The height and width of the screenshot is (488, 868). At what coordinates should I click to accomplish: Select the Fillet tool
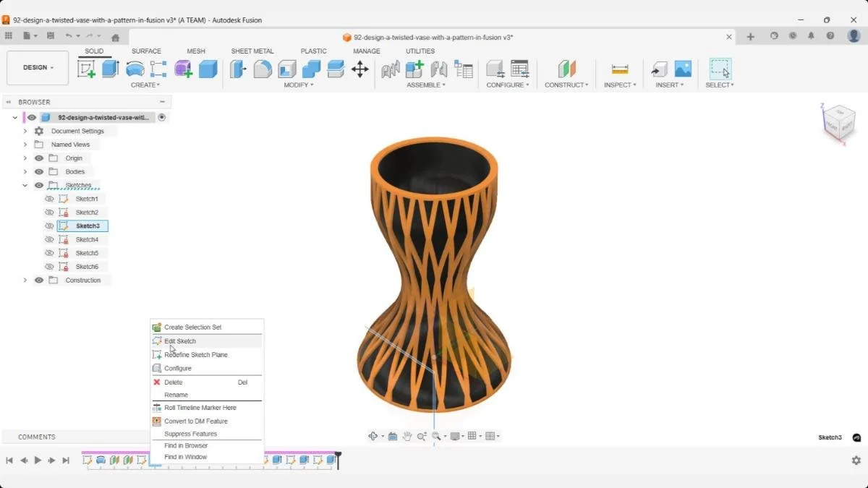pyautogui.click(x=263, y=69)
